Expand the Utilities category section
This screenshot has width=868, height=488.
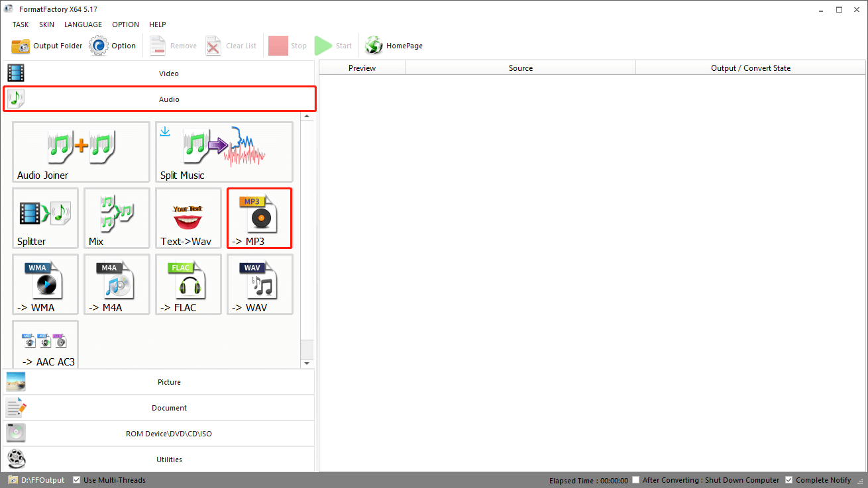(x=159, y=460)
